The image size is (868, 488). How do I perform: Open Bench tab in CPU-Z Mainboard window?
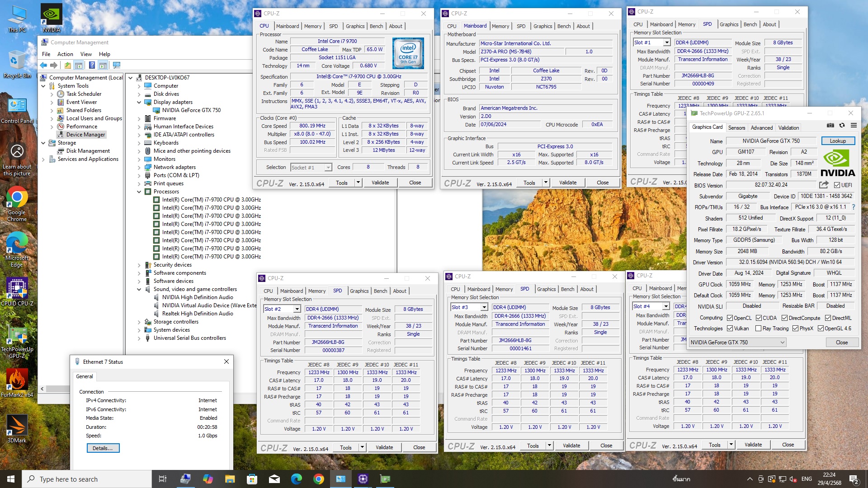564,26
